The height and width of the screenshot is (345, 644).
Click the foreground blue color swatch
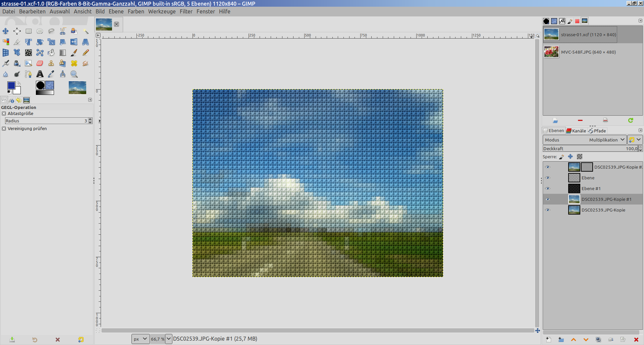click(x=11, y=85)
